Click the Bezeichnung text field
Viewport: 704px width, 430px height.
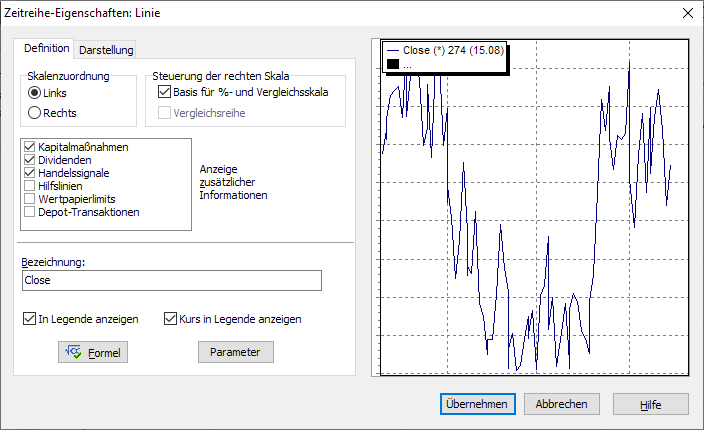171,281
